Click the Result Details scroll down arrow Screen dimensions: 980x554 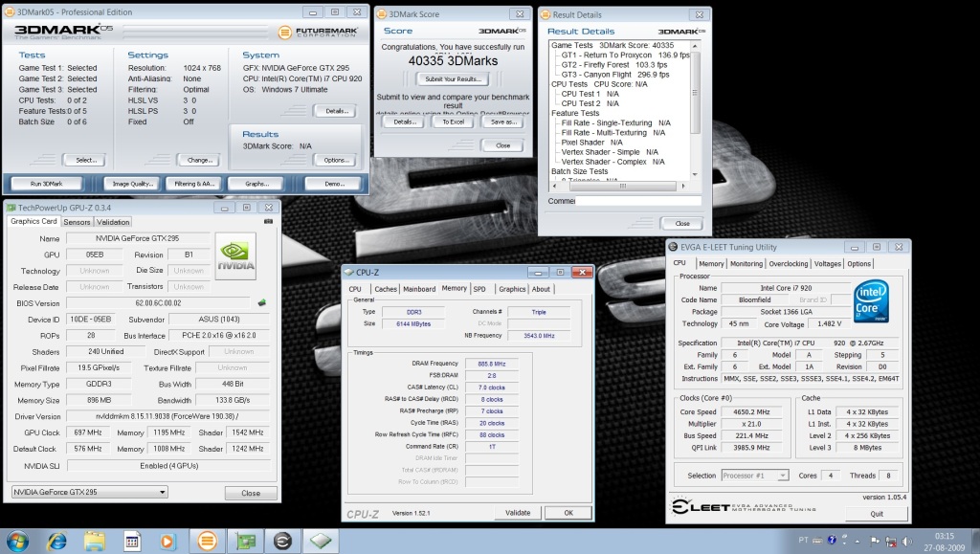pos(695,175)
